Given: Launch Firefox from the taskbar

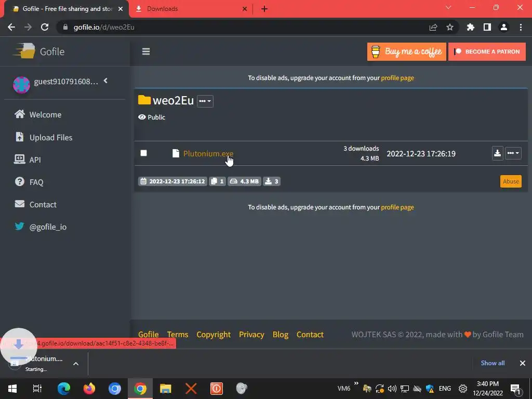Looking at the screenshot, I should point(89,388).
